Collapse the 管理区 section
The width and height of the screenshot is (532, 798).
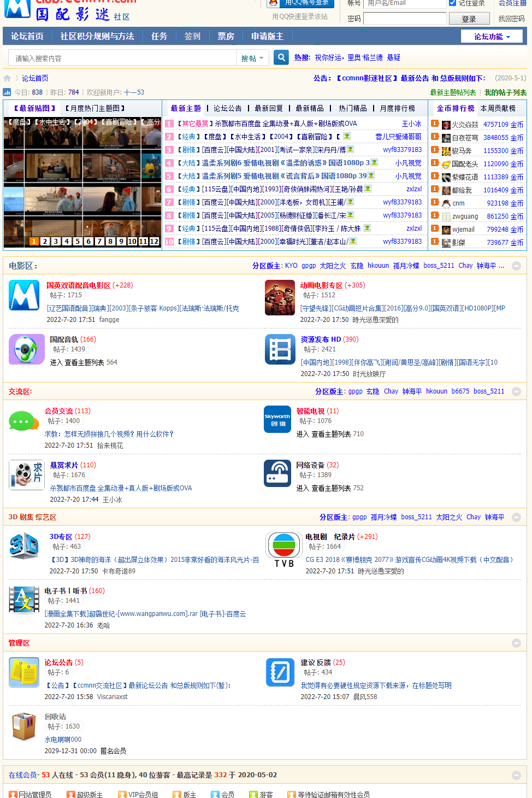[516, 643]
